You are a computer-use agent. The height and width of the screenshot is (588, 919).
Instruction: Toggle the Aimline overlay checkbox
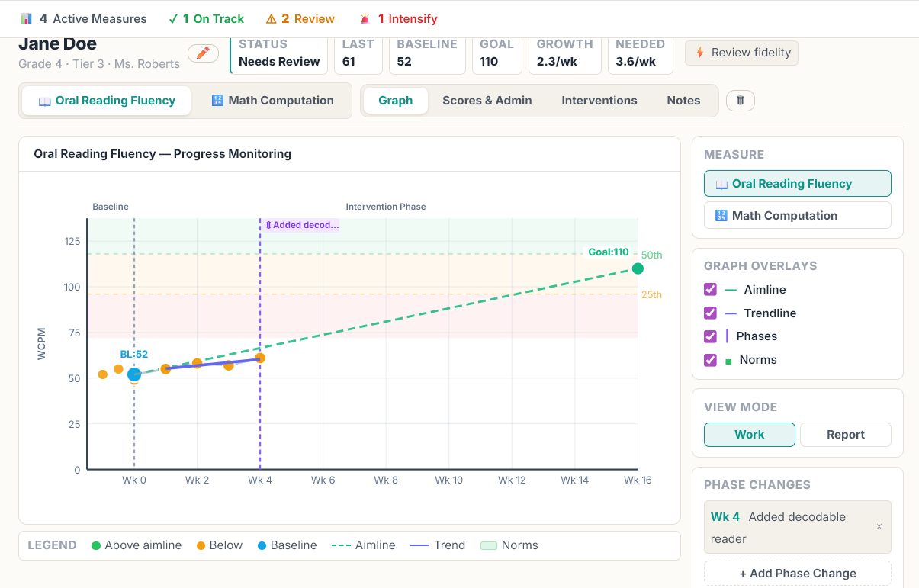pos(710,289)
